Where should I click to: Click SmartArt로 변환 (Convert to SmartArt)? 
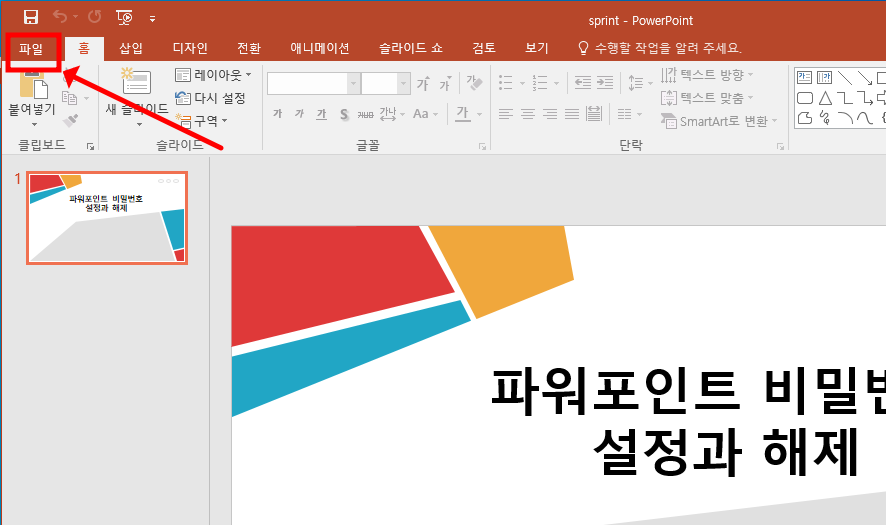coord(719,121)
